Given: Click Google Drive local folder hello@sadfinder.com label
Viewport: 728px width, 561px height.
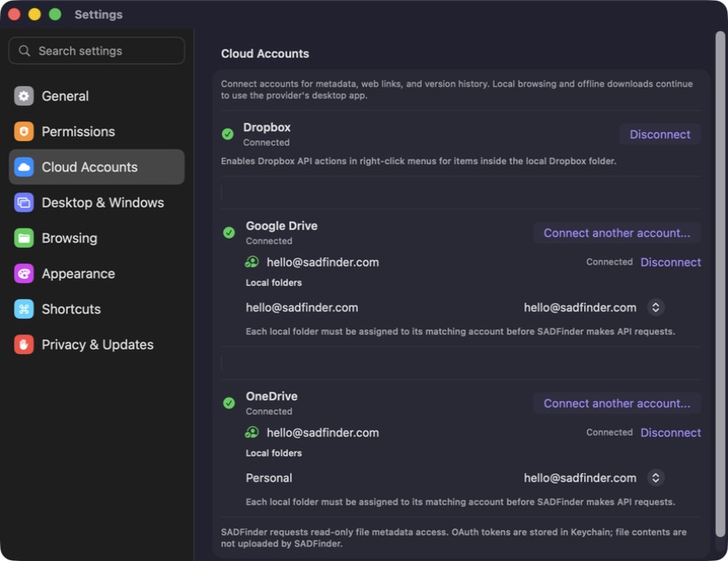Looking at the screenshot, I should tap(302, 307).
